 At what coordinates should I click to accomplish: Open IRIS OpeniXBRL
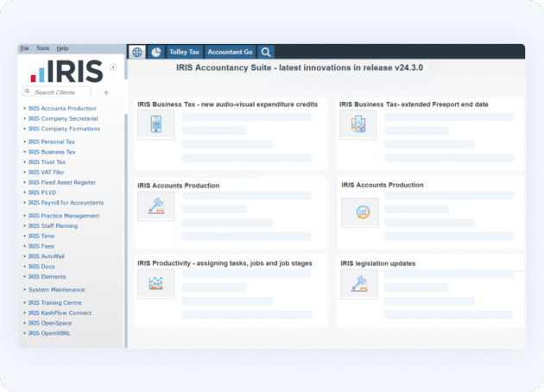pyautogui.click(x=49, y=333)
